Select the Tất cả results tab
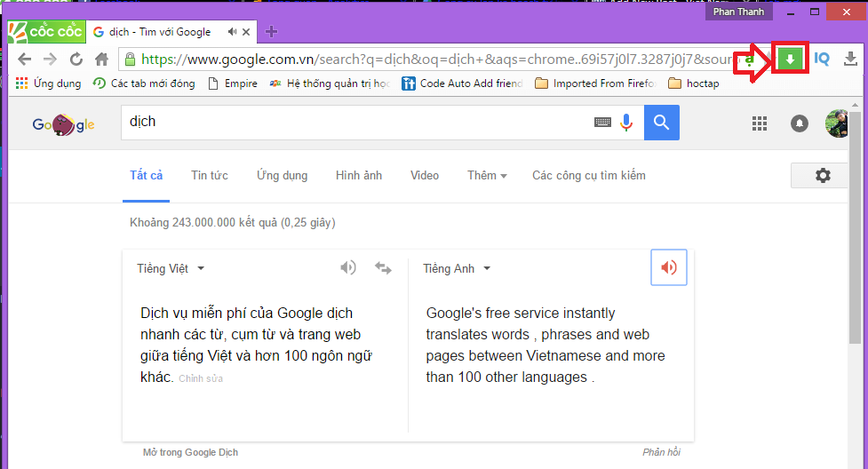 point(146,176)
